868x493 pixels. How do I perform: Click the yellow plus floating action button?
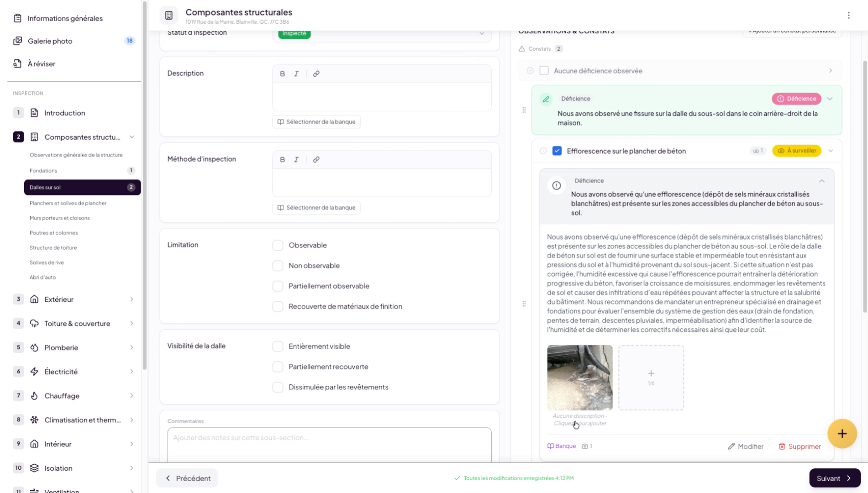[x=842, y=434]
